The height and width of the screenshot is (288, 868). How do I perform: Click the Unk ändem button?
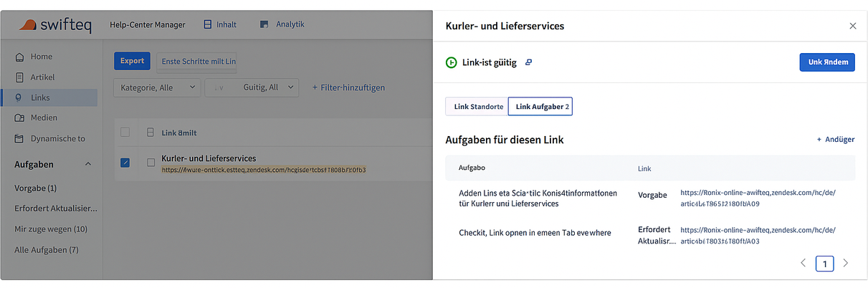827,62
